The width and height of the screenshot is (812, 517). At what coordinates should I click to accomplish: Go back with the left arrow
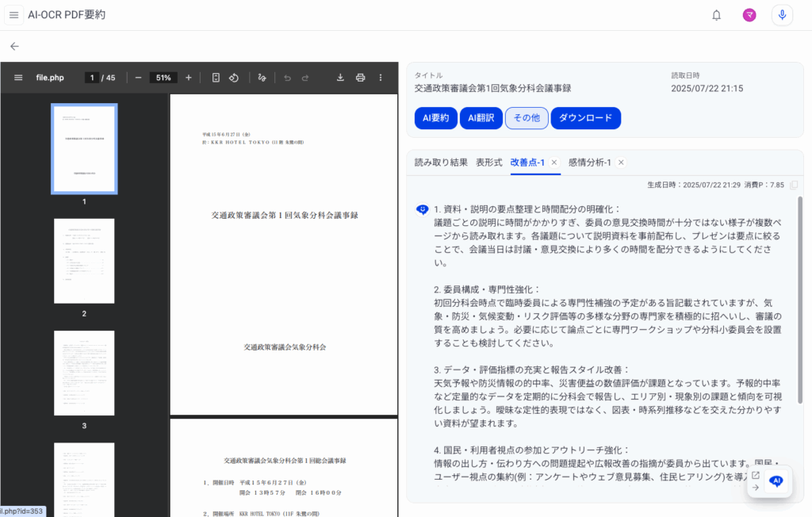(x=14, y=46)
